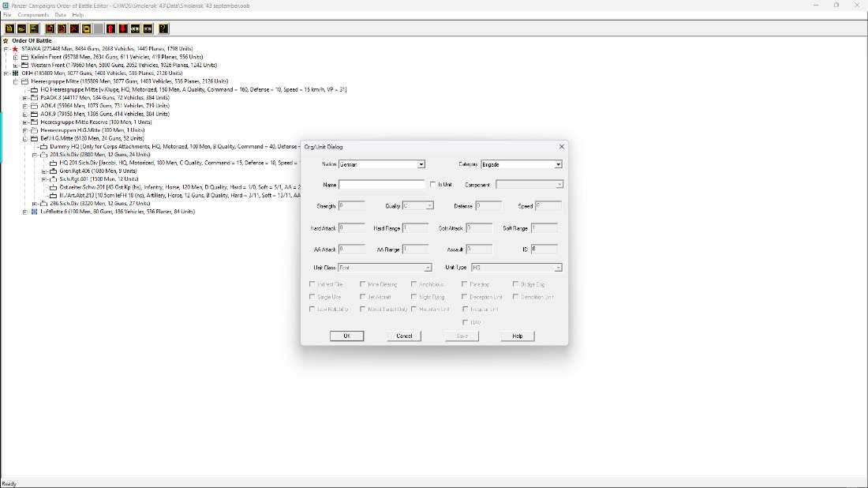Select the 201.Sich.Div row text

coord(99,155)
